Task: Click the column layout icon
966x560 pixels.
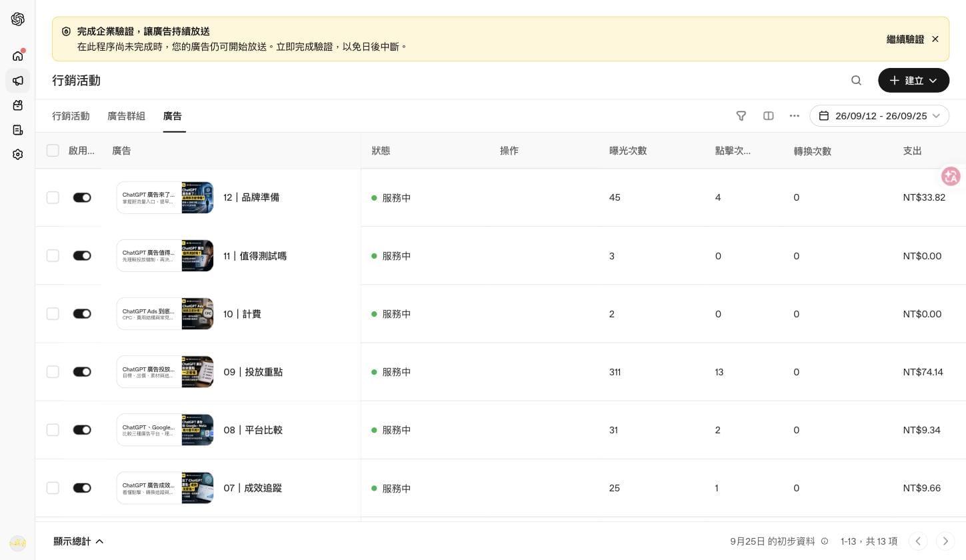Action: click(x=769, y=116)
